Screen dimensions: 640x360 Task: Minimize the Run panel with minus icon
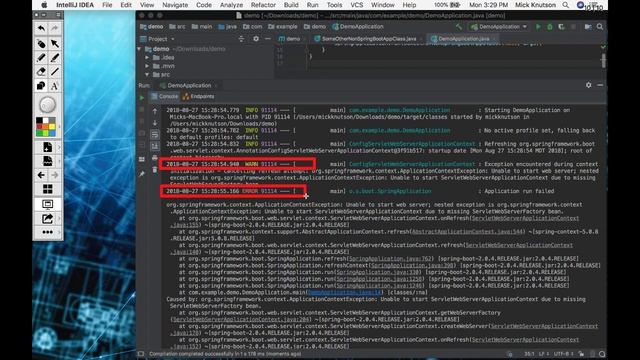pos(600,85)
